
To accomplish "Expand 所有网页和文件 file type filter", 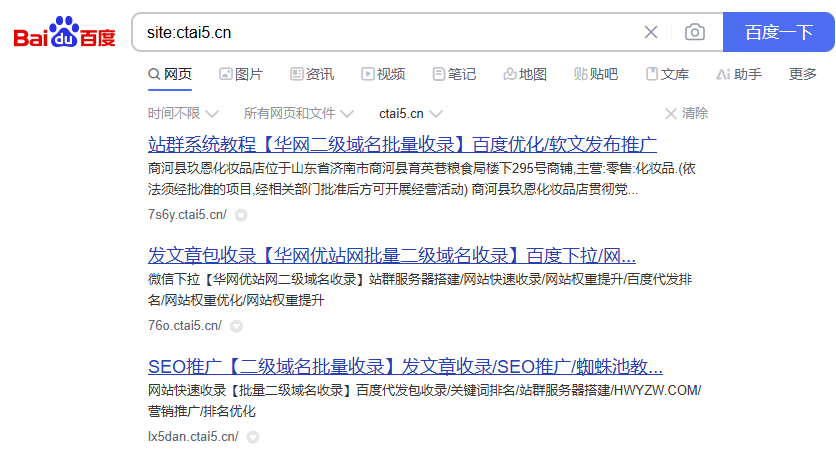I will pos(299,114).
